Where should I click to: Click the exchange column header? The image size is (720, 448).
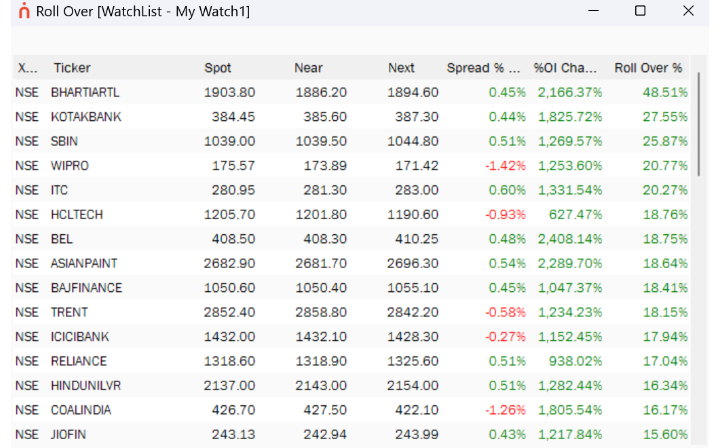(x=28, y=68)
